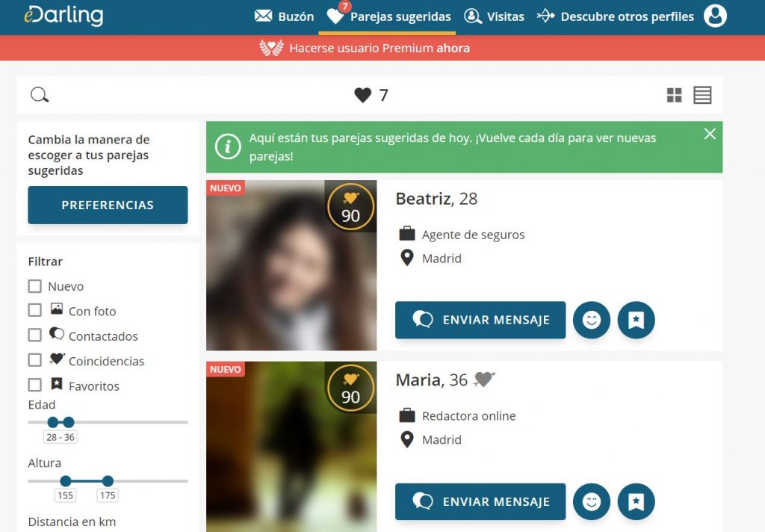Send a smile to Maria
The image size is (765, 532).
pos(592,502)
